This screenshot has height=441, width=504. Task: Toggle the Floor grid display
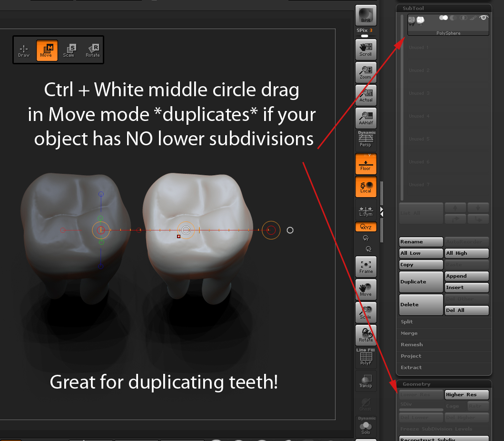coord(365,163)
